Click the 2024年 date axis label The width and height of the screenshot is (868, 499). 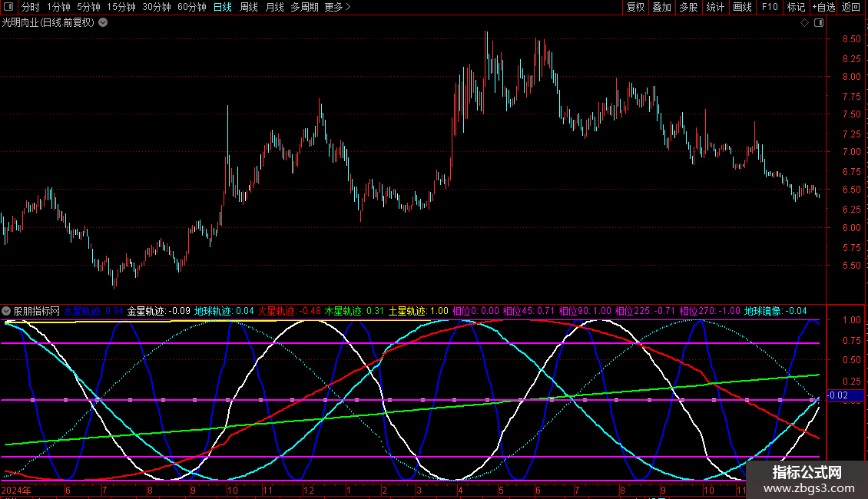pos(16,490)
